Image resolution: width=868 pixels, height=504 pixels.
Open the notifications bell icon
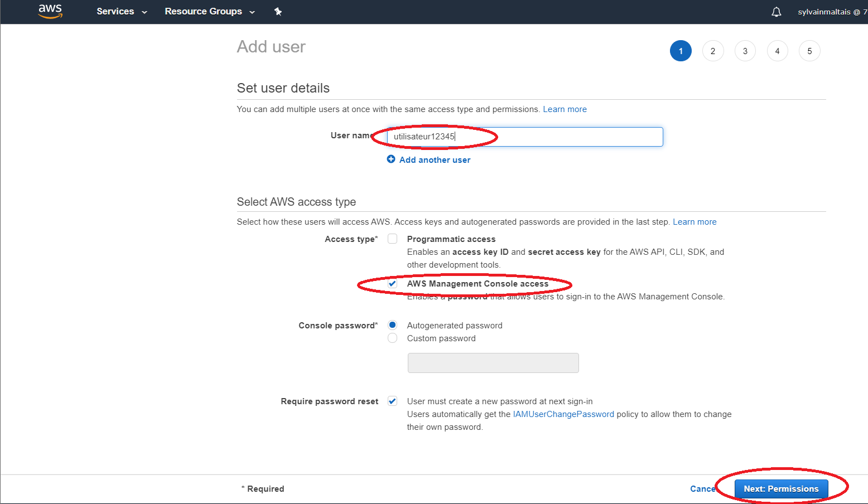(x=776, y=12)
